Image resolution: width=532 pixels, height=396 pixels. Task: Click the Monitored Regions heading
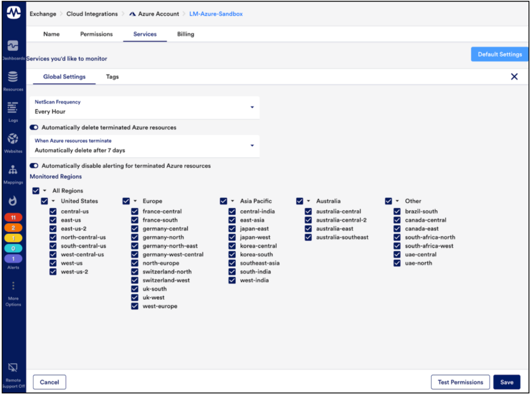pos(56,177)
